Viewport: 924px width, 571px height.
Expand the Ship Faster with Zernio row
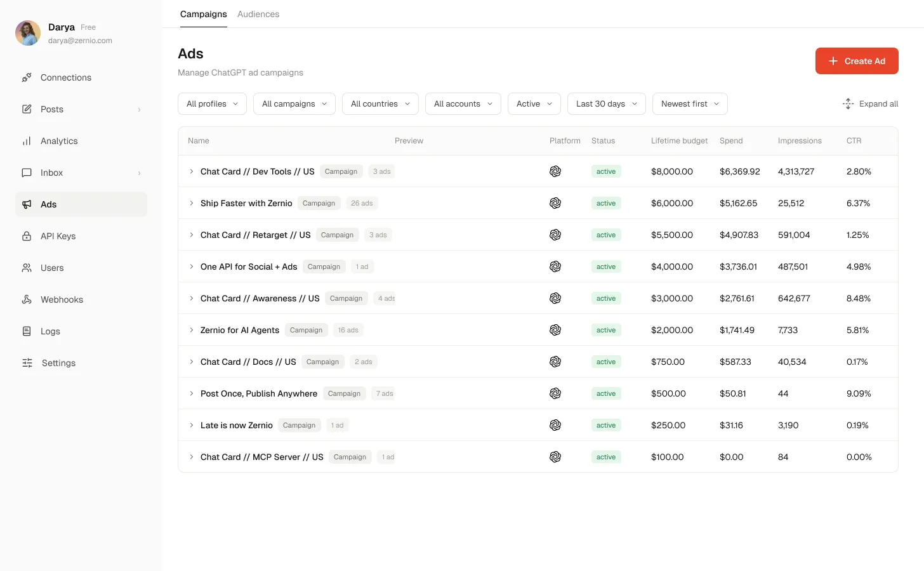191,203
